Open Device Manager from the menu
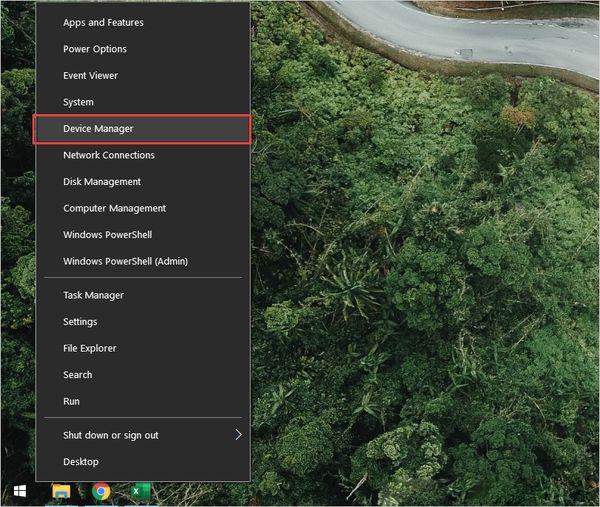Screen dimensions: 600x507 click(x=98, y=129)
